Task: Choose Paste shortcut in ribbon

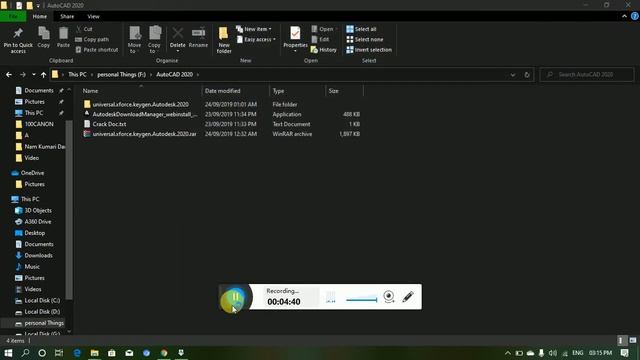Action: point(97,49)
